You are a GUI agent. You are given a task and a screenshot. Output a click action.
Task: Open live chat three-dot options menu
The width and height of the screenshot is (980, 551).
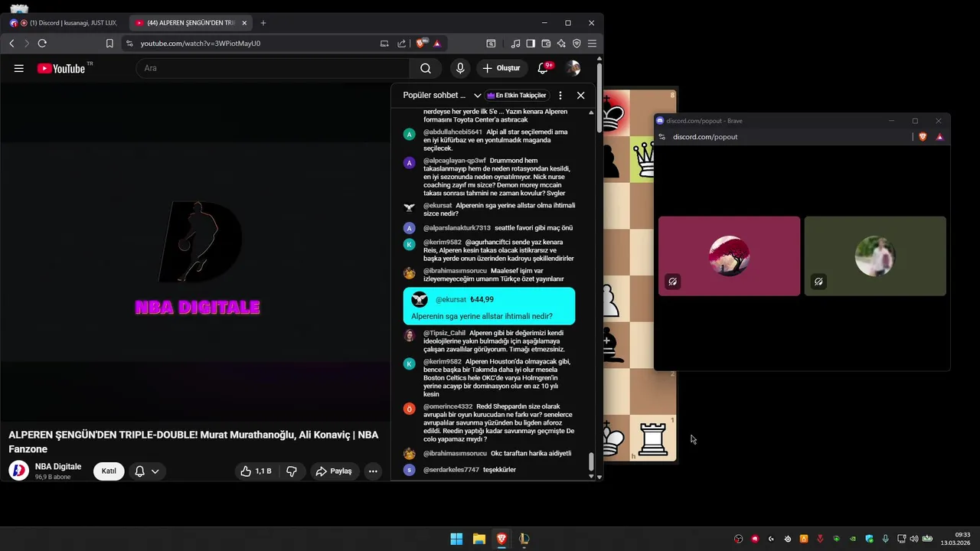[x=560, y=96]
